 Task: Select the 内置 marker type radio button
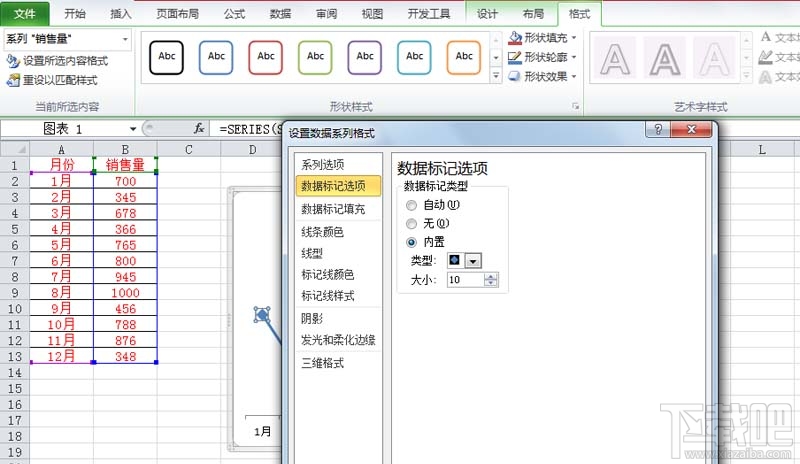411,242
